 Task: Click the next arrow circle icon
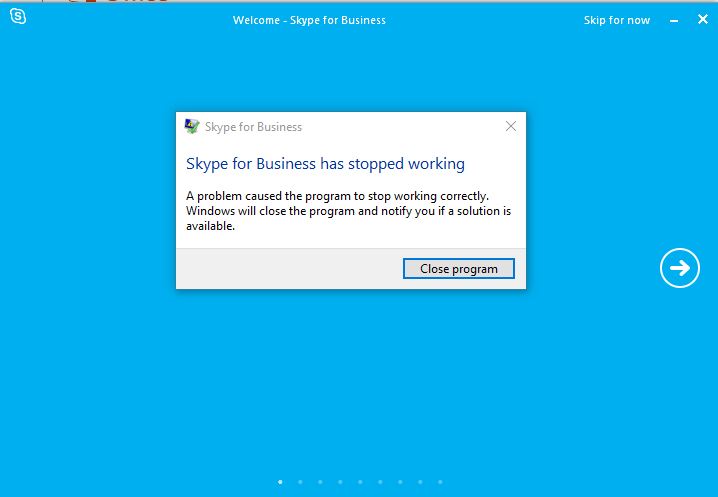[x=680, y=268]
